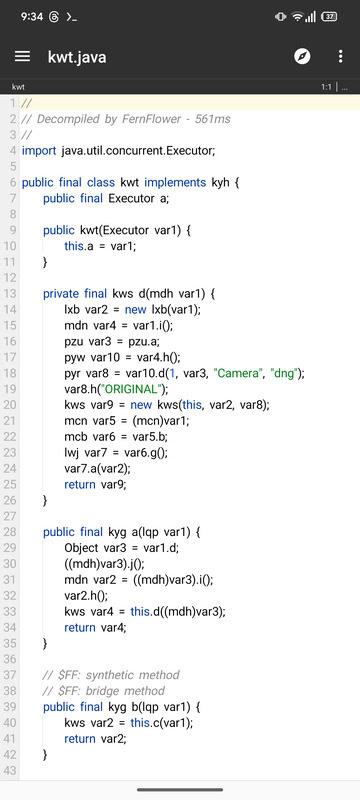Tap the 1:1 cursor position indicator
360x800 pixels.
point(326,87)
